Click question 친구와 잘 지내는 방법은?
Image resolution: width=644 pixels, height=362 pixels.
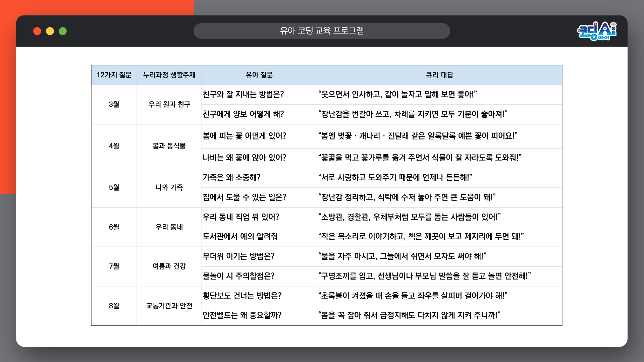click(243, 95)
